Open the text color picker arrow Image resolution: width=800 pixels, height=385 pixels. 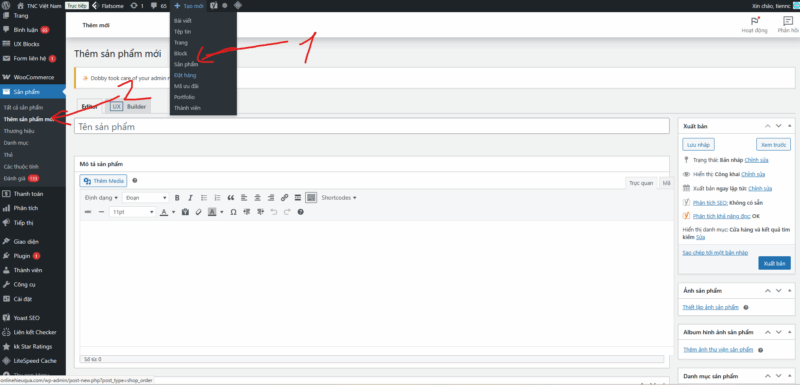(x=173, y=212)
